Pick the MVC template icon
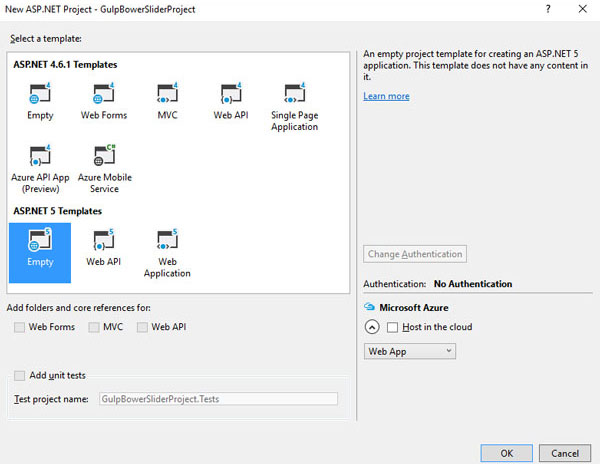This screenshot has height=464, width=600. [167, 93]
